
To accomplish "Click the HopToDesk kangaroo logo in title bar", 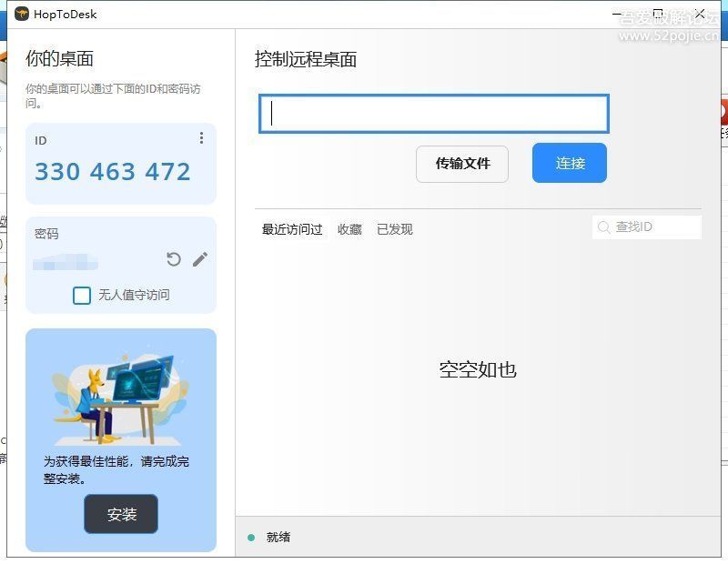I will click(22, 14).
